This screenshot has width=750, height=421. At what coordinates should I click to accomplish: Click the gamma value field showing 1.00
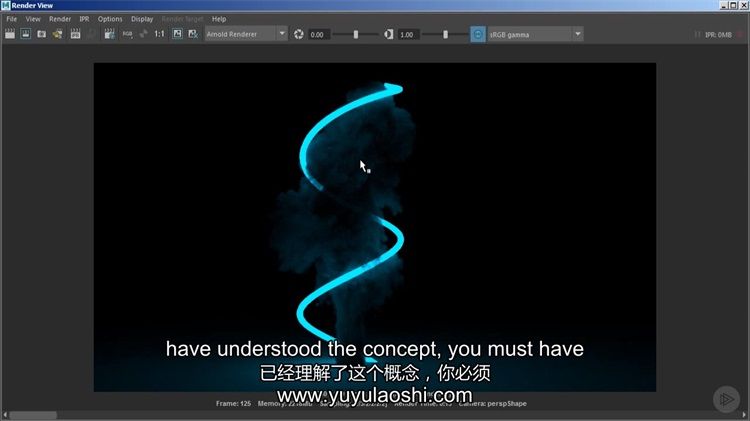(410, 34)
